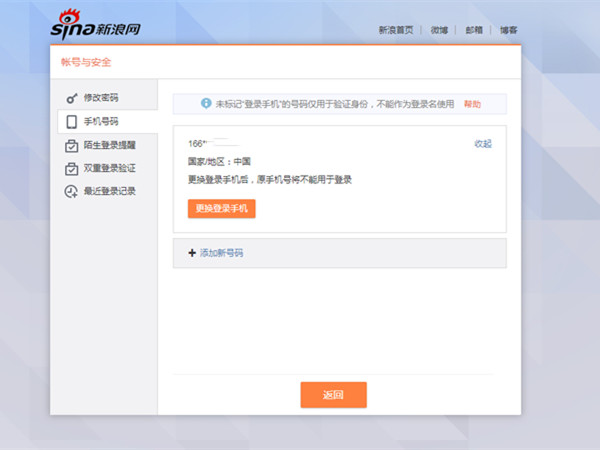
Task: Collapse the phone details with 收起
Action: pyautogui.click(x=483, y=144)
